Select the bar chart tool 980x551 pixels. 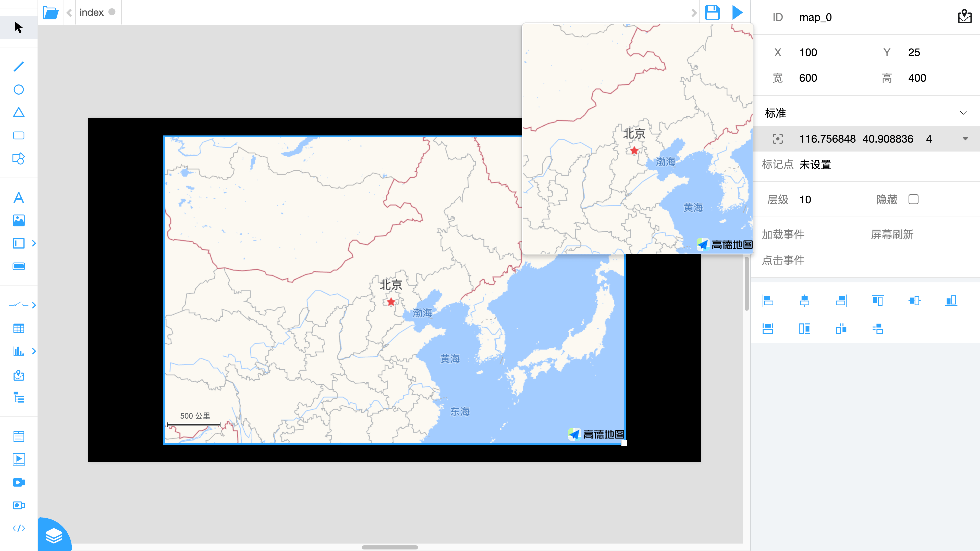tap(19, 351)
